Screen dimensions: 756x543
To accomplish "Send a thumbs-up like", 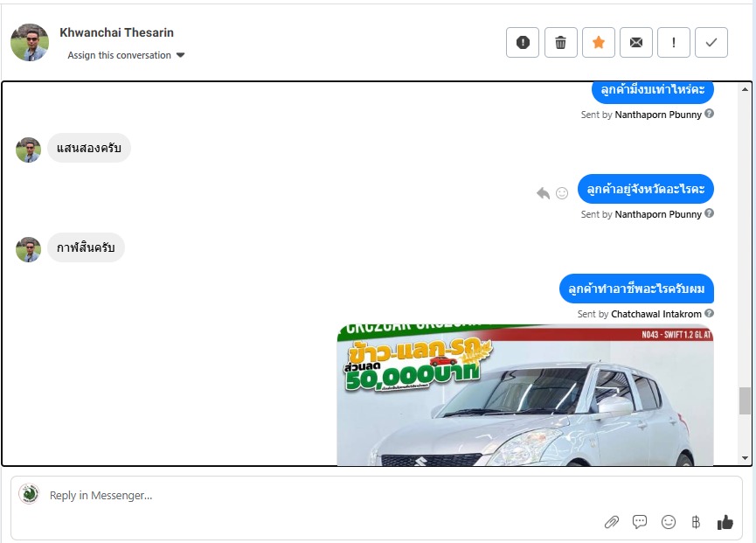I will pos(725,522).
